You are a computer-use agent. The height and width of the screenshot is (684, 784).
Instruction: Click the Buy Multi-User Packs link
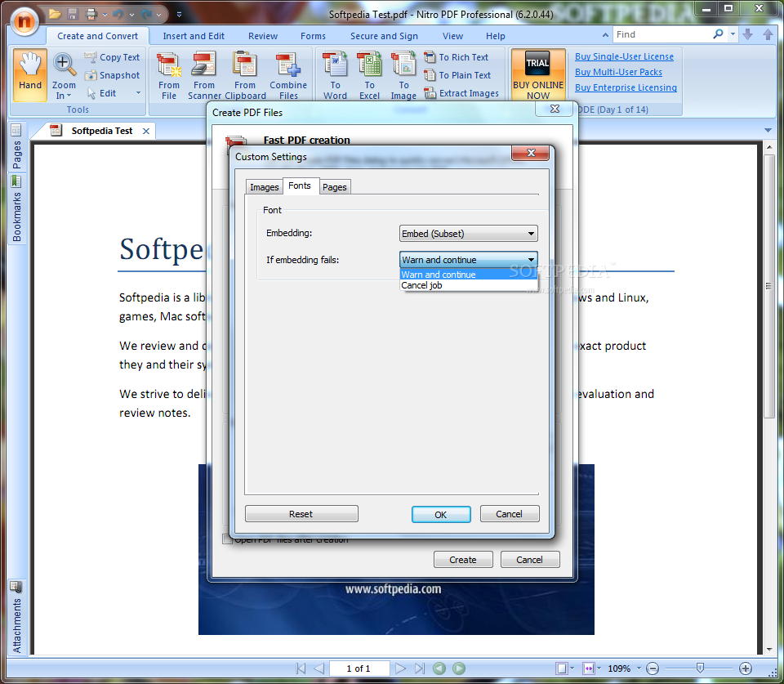[x=618, y=72]
